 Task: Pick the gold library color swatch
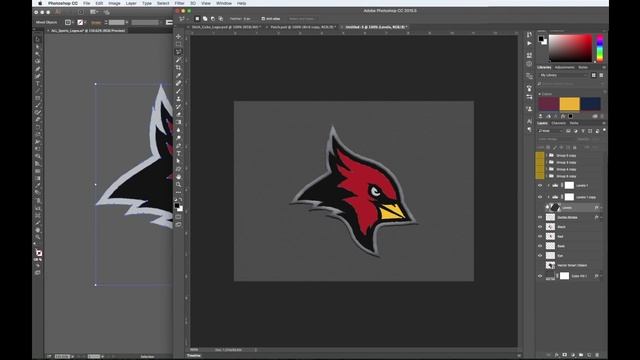(569, 104)
